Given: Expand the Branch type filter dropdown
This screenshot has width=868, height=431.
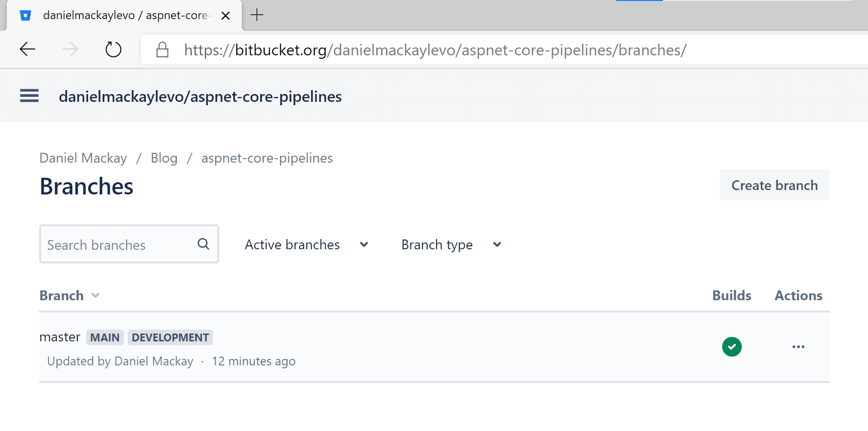Looking at the screenshot, I should pos(451,244).
